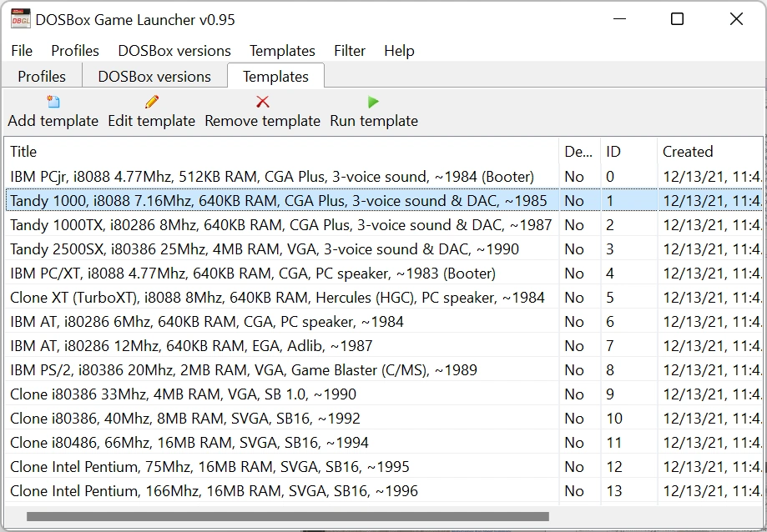Open the Filter menu

350,51
